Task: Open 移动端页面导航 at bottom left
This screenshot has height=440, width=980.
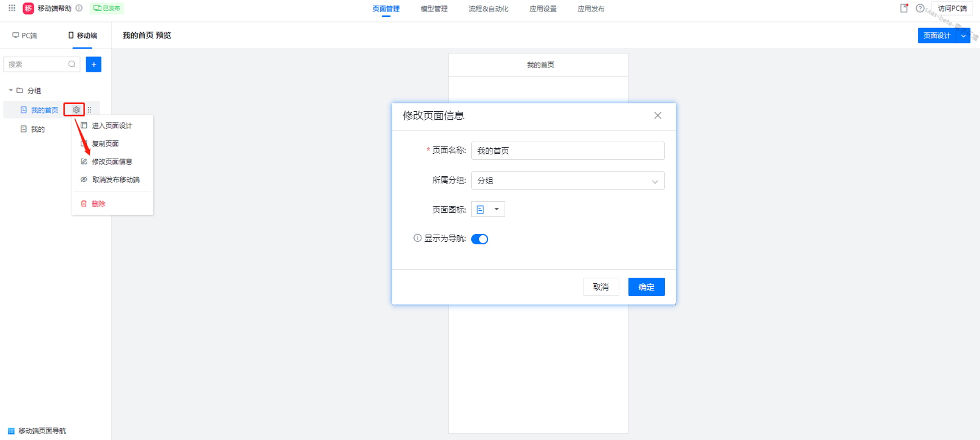Action: (x=37, y=431)
